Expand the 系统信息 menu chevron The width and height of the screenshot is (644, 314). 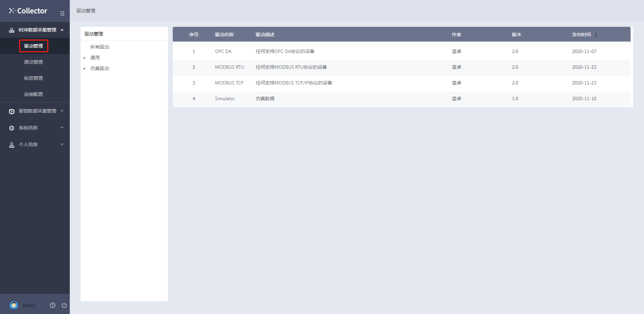click(x=62, y=128)
